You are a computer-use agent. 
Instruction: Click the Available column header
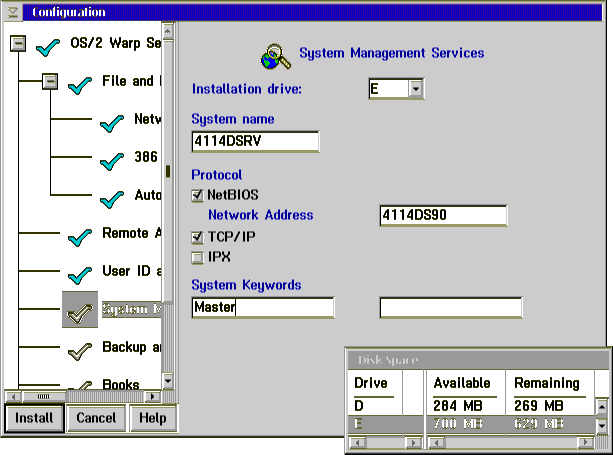pyautogui.click(x=462, y=383)
